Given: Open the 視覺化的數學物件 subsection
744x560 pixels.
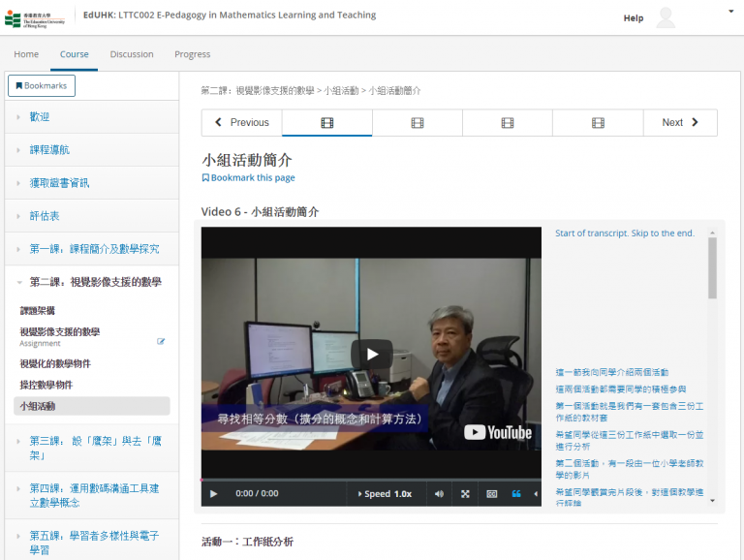Looking at the screenshot, I should click(x=55, y=363).
